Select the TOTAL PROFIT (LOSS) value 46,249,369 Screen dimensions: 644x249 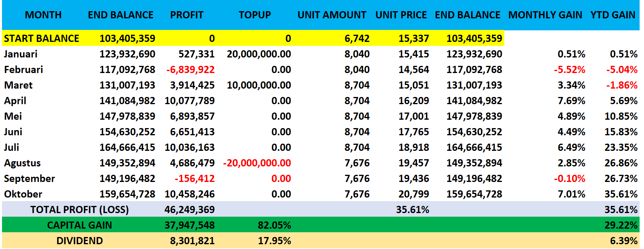click(x=190, y=210)
